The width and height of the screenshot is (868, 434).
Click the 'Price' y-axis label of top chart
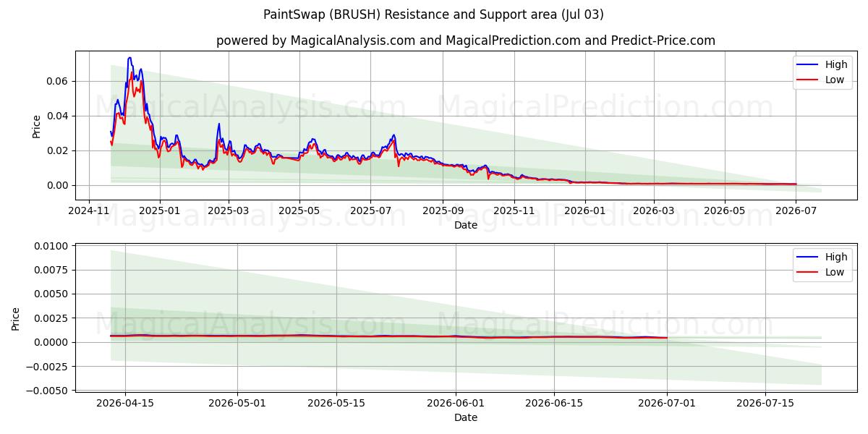[x=36, y=126]
